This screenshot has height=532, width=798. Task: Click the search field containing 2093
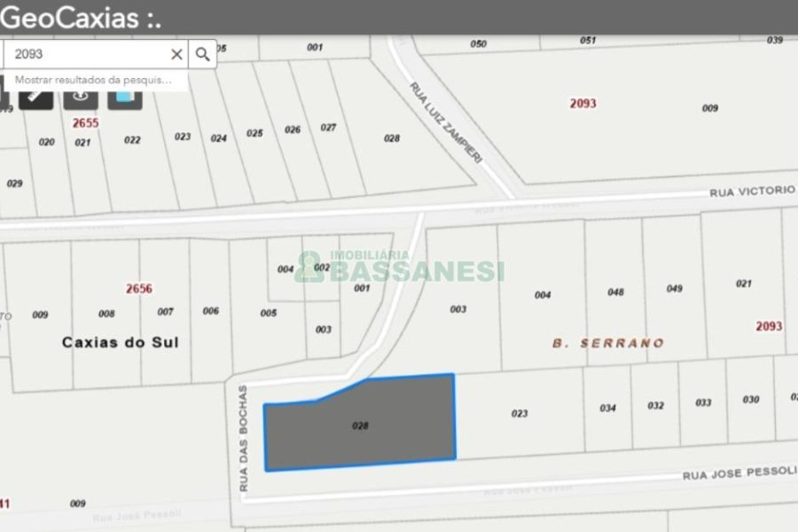[x=89, y=54]
